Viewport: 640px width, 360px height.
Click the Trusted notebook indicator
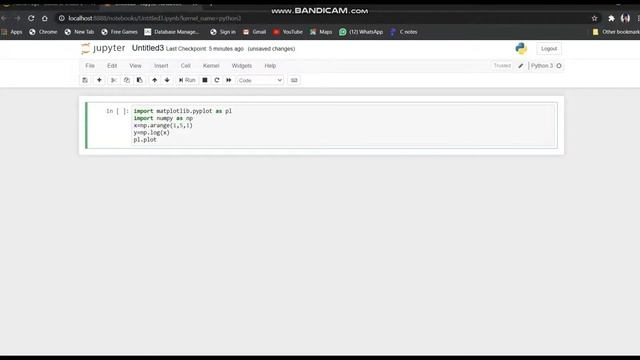(x=502, y=66)
